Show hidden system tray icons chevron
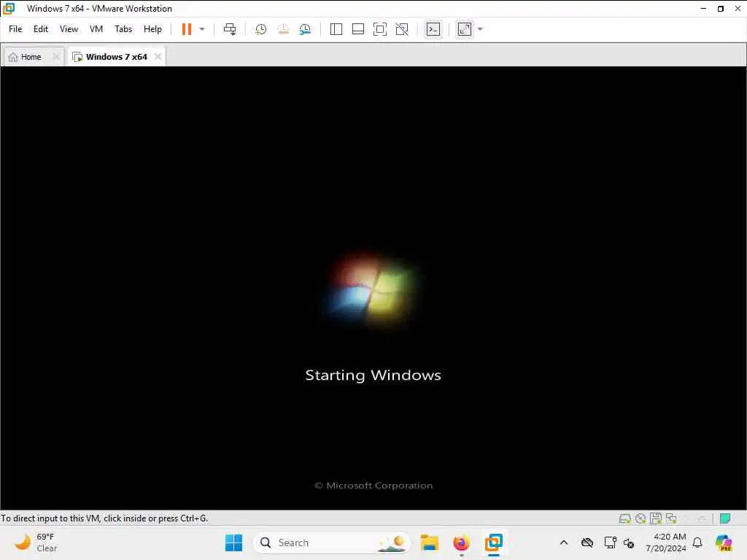 (x=564, y=542)
